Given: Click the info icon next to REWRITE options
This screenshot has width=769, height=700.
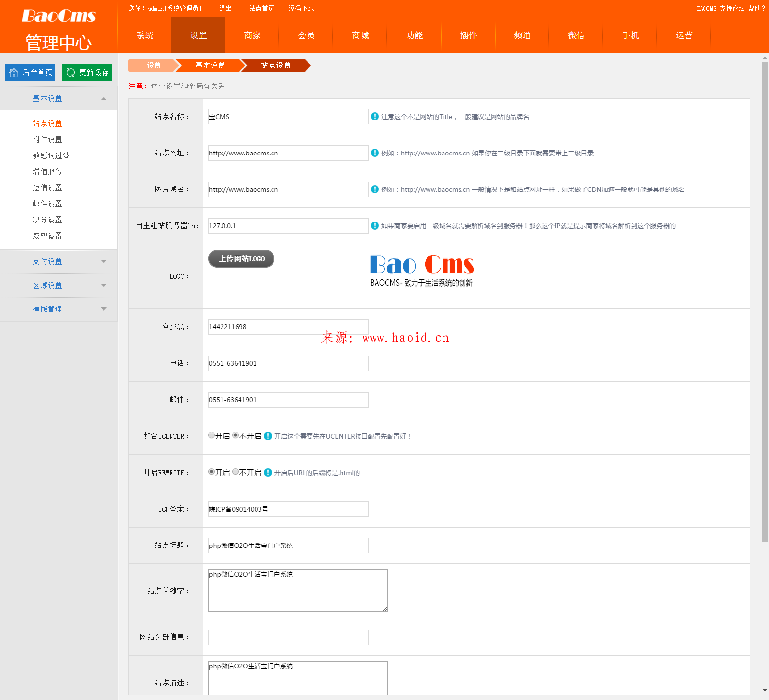Looking at the screenshot, I should coord(268,472).
